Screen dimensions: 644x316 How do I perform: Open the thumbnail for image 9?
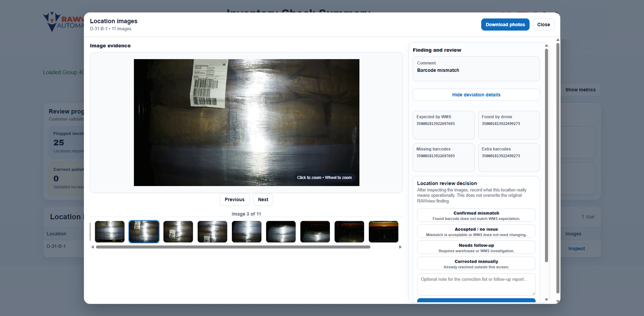[349, 232]
